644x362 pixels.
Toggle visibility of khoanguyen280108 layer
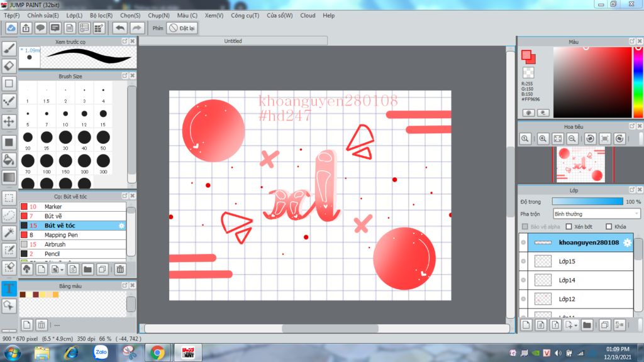click(x=523, y=243)
